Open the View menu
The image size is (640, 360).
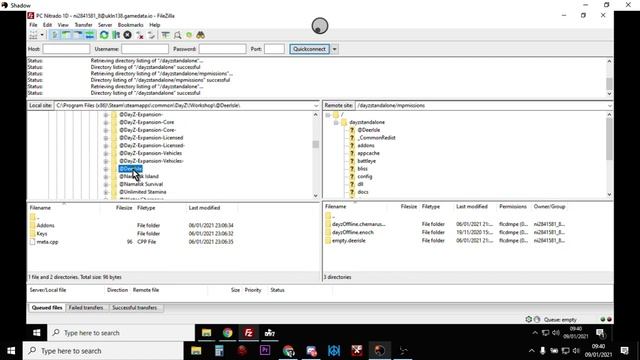(x=63, y=25)
